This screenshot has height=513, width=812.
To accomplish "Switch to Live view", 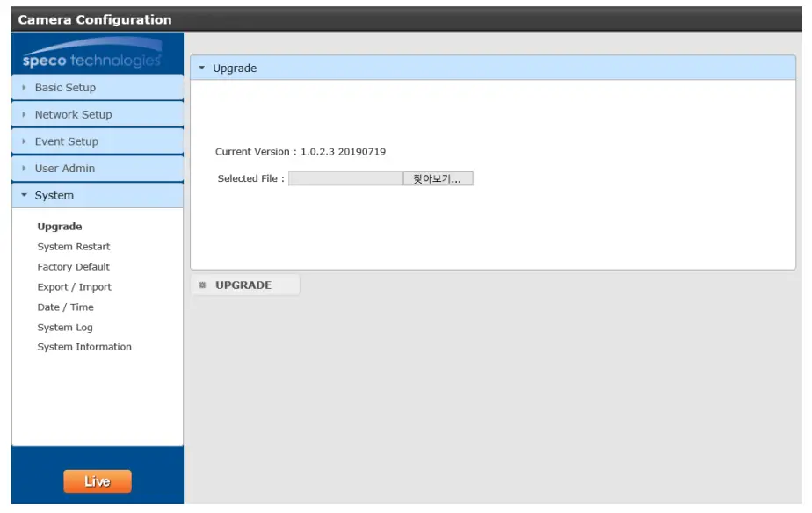I will [98, 481].
